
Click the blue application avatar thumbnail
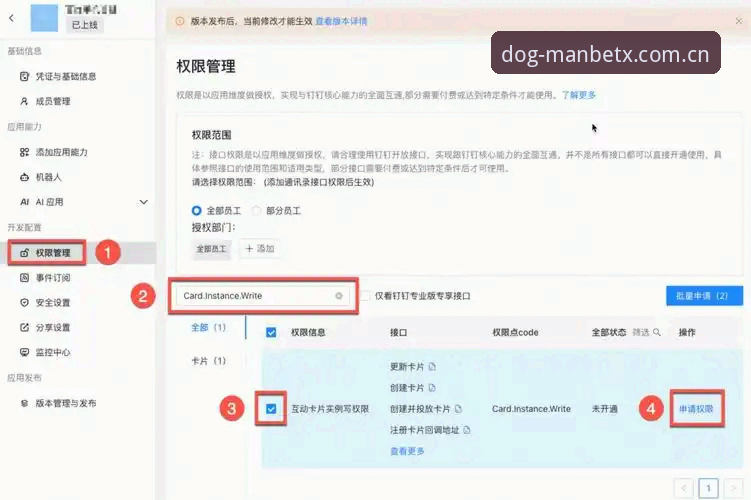(44, 18)
